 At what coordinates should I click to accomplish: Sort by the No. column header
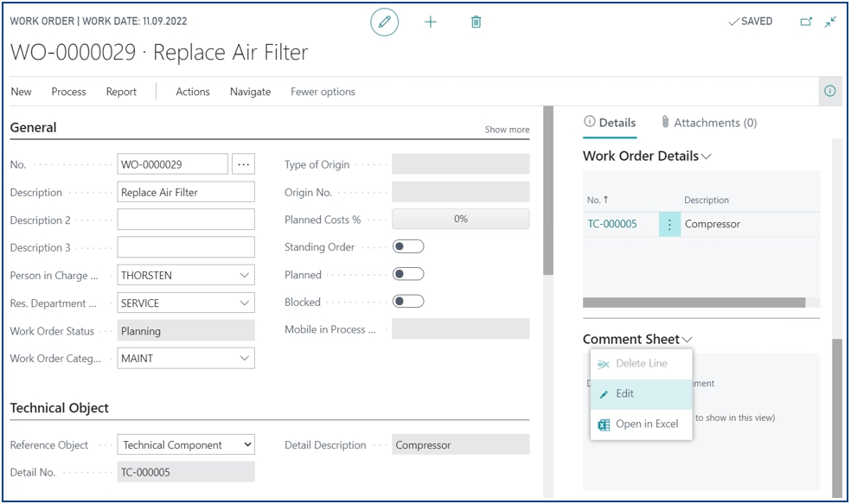coord(597,200)
